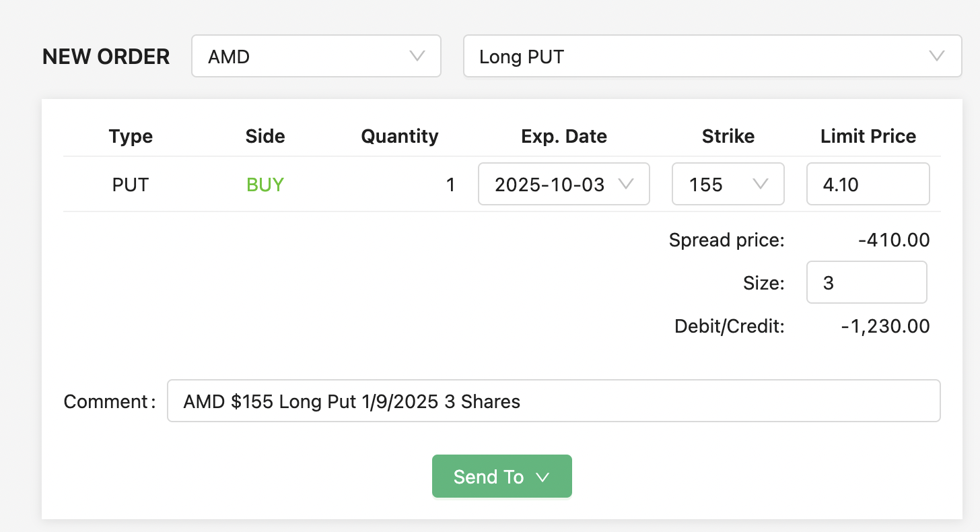
Task: Open the AMD symbol dropdown
Action: coord(316,56)
